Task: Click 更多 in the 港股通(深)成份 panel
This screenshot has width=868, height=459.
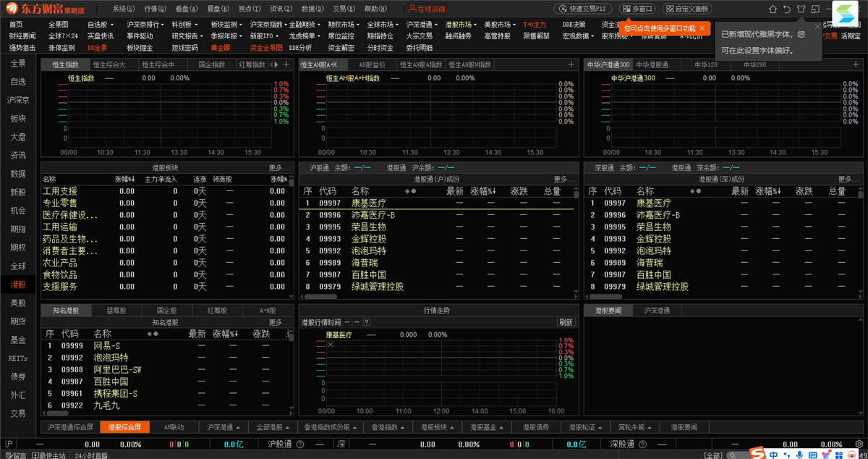Action: point(848,179)
